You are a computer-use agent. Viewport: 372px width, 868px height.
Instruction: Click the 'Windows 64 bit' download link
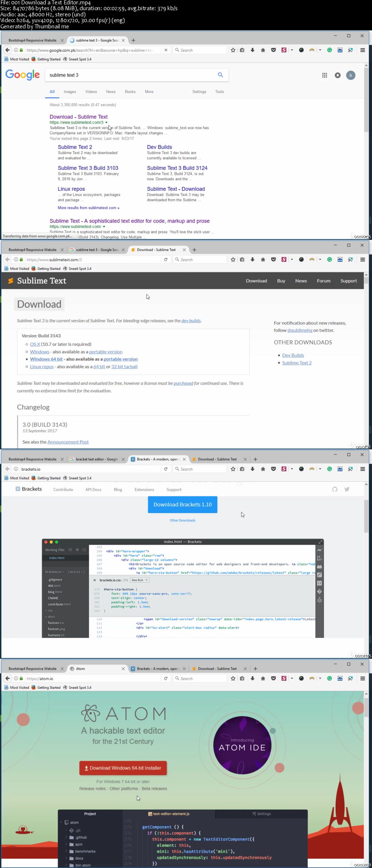(46, 359)
